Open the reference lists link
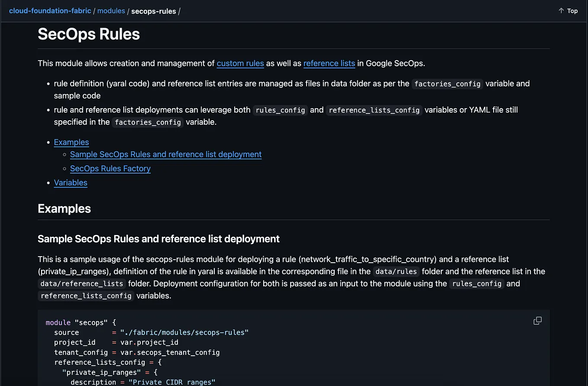 click(x=329, y=63)
